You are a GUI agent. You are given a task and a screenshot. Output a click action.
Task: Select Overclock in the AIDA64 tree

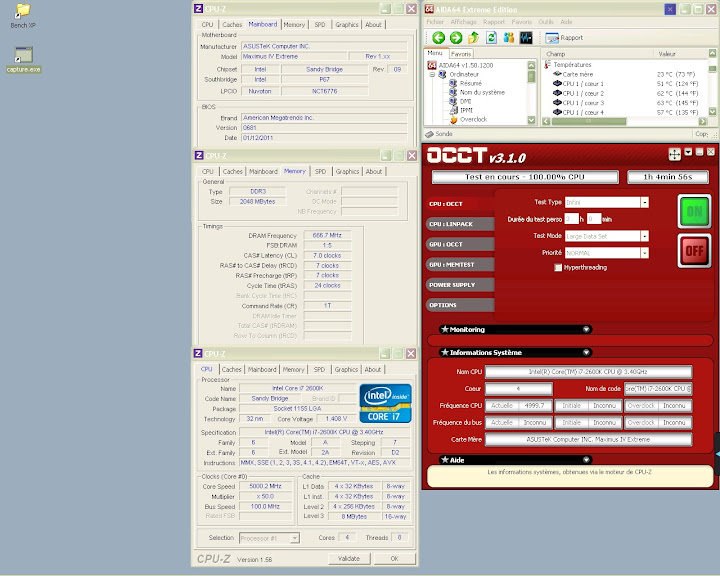click(468, 119)
